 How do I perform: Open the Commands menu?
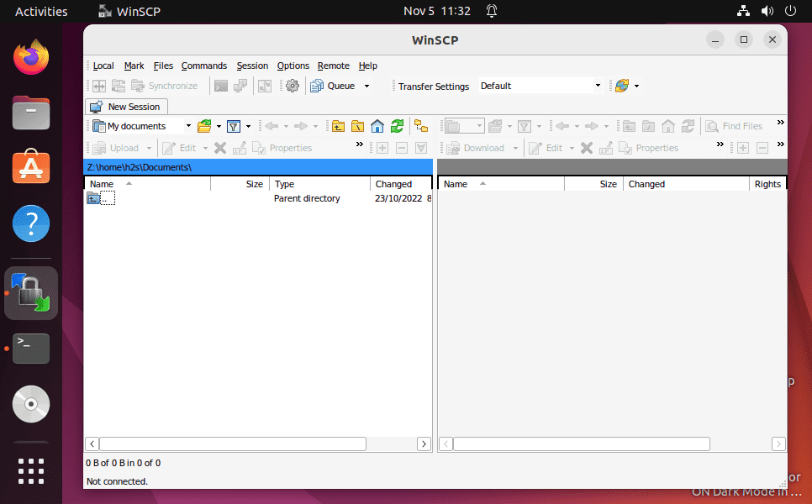point(204,66)
